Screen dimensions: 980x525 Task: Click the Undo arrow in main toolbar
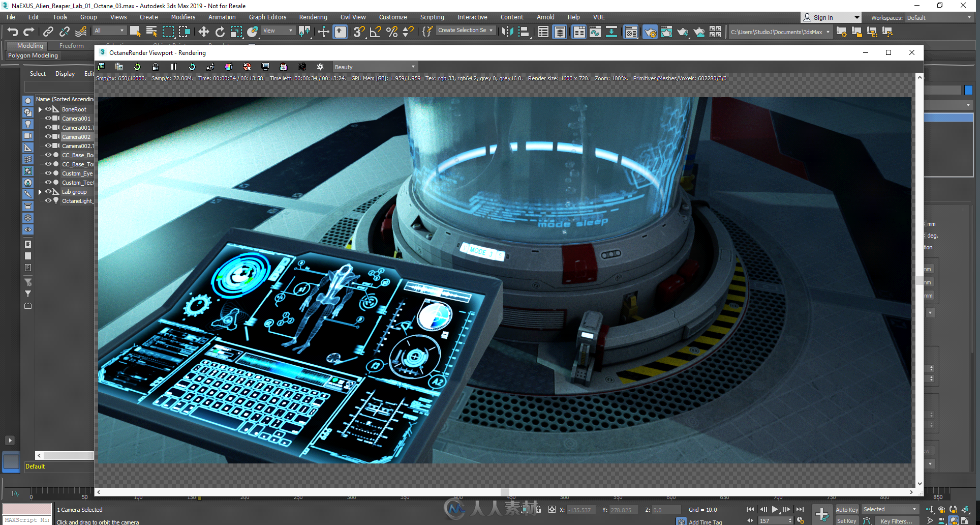coord(13,32)
